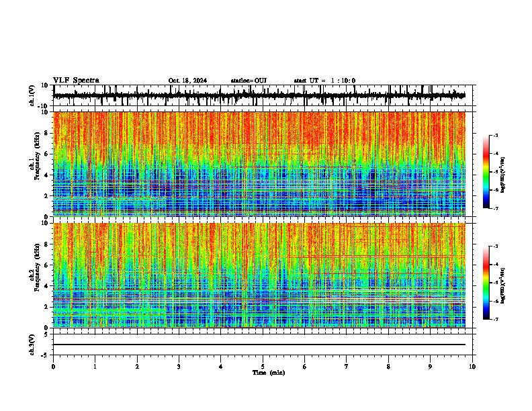Click the ch.2 frequency axis "6" tick label

pyautogui.click(x=46, y=265)
